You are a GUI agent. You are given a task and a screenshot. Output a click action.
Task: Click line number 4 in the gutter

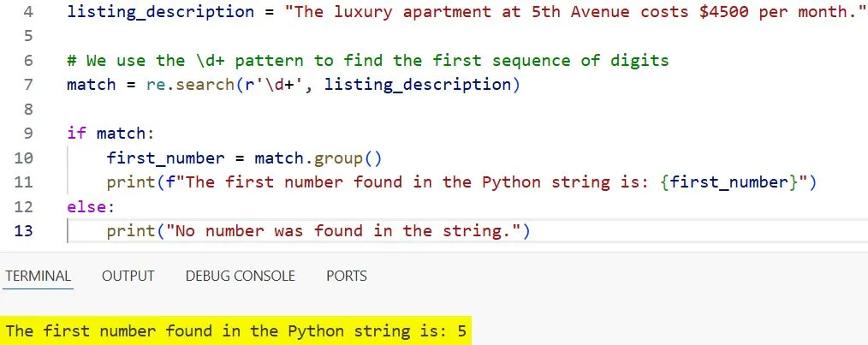[x=28, y=12]
